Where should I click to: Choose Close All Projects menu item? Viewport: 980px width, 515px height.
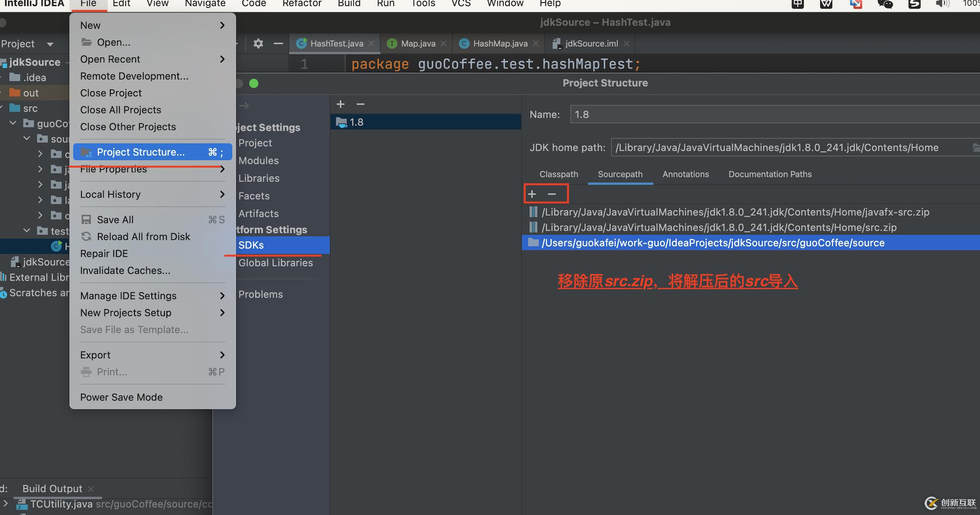click(x=153, y=110)
